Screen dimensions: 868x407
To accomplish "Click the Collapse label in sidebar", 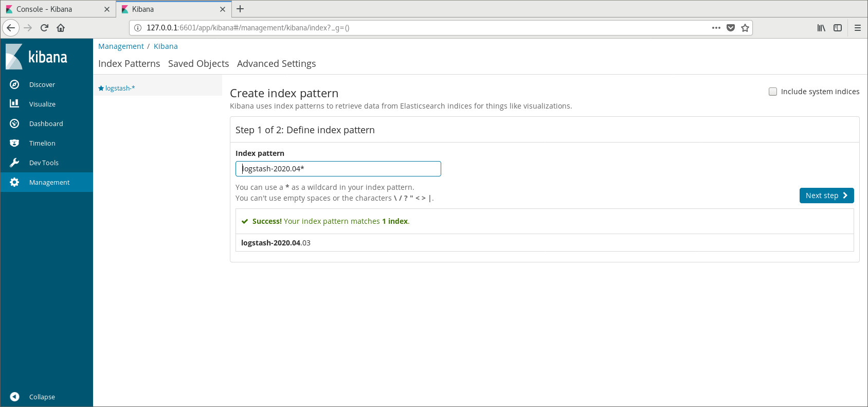I will coord(42,397).
